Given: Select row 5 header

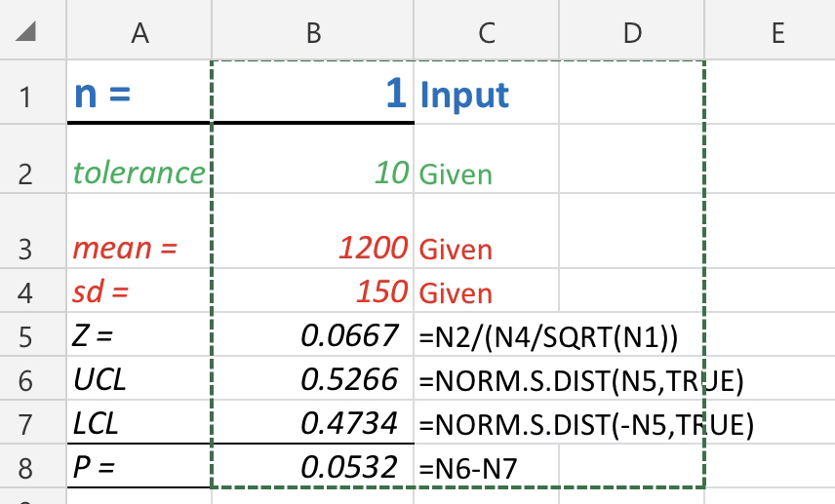Looking at the screenshot, I should click(x=33, y=334).
